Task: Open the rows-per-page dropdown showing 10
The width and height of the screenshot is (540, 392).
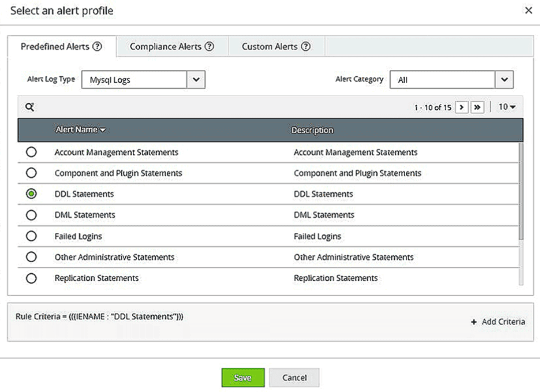Action: (x=507, y=107)
